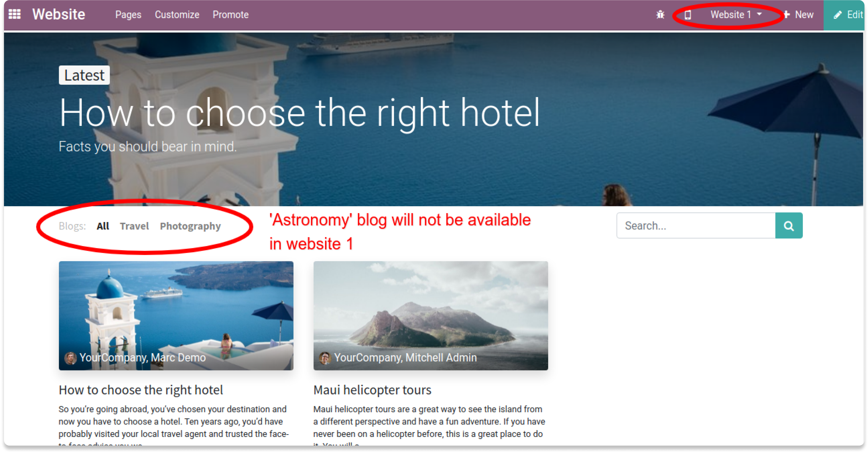
Task: Open the apps grid menu icon
Action: click(14, 14)
